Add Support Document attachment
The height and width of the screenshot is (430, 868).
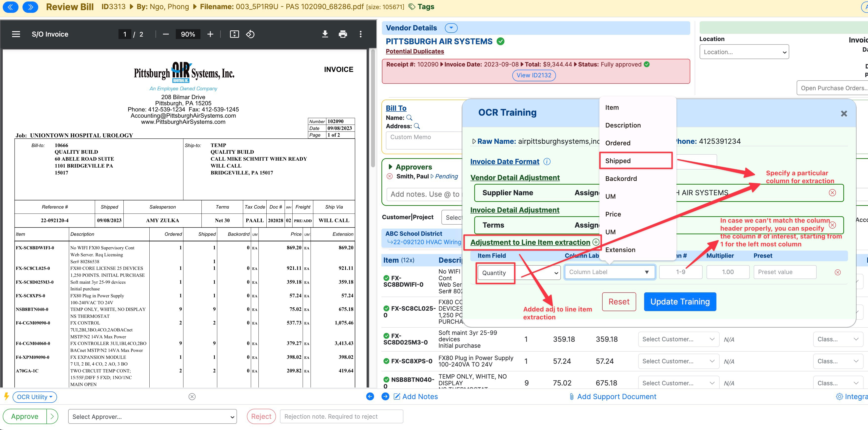[612, 397]
